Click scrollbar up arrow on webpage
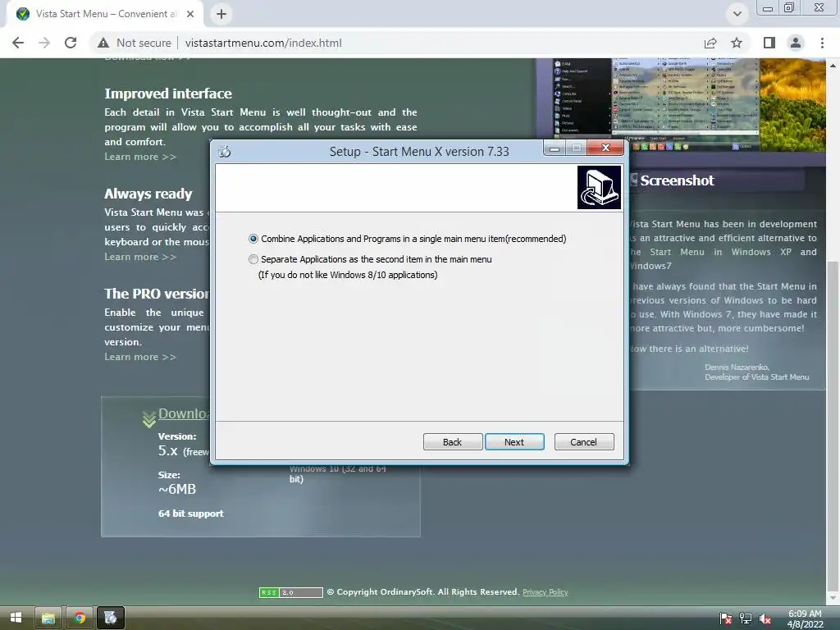 [833, 66]
